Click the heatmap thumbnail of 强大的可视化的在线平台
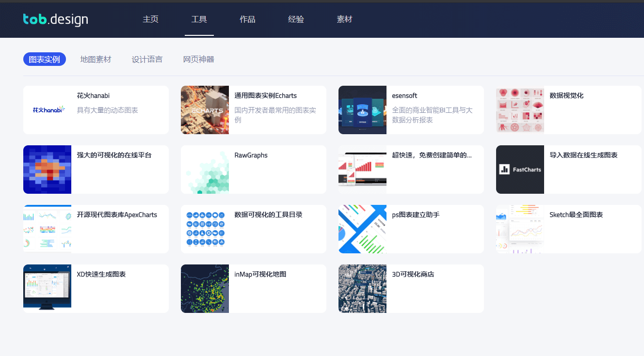644x356 pixels. click(47, 170)
